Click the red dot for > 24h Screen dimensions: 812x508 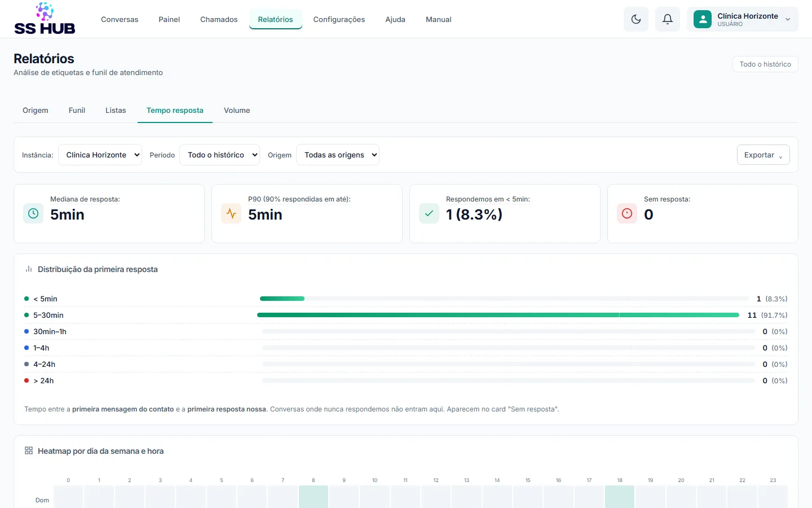tap(27, 380)
